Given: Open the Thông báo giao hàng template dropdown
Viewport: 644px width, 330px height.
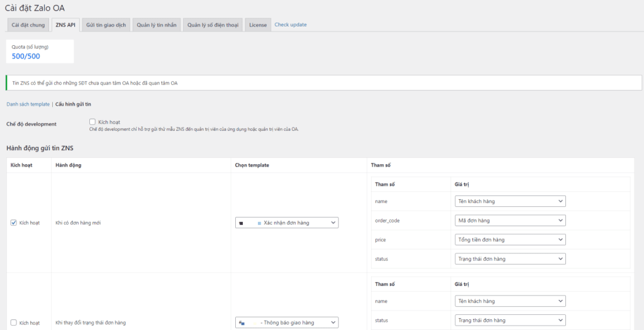Looking at the screenshot, I should tap(287, 322).
